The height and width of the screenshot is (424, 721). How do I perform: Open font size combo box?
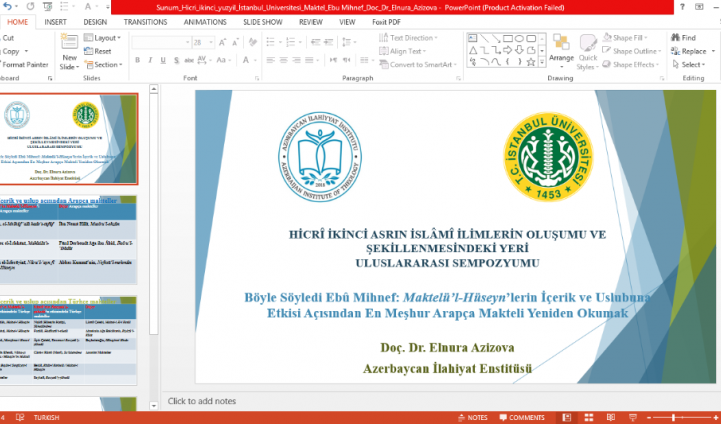tap(203, 42)
